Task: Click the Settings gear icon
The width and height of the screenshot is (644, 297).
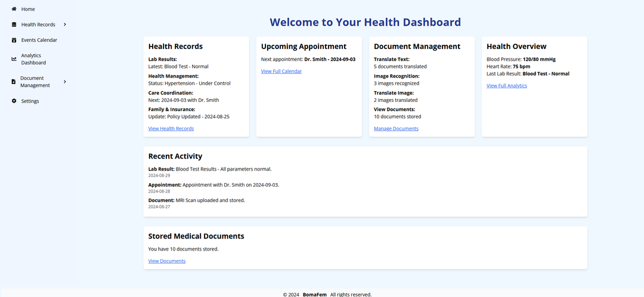Action: point(14,101)
